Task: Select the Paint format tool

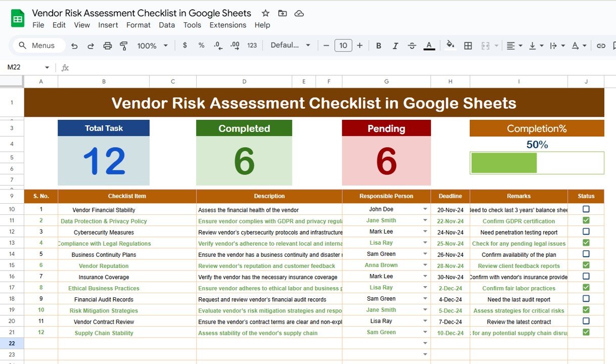Action: click(x=124, y=45)
